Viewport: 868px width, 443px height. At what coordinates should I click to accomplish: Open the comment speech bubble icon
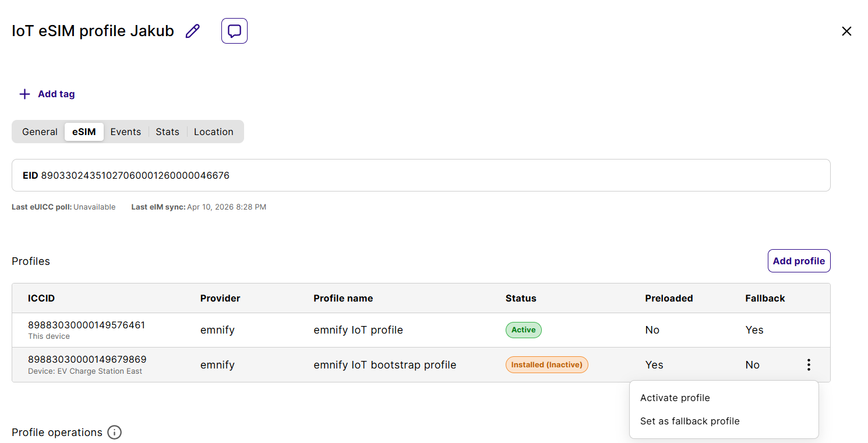click(x=234, y=31)
